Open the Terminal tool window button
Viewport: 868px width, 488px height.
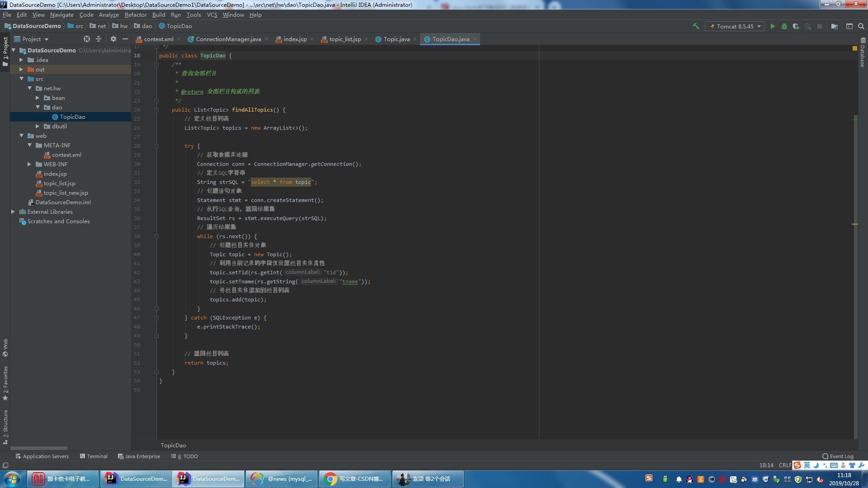tap(94, 456)
